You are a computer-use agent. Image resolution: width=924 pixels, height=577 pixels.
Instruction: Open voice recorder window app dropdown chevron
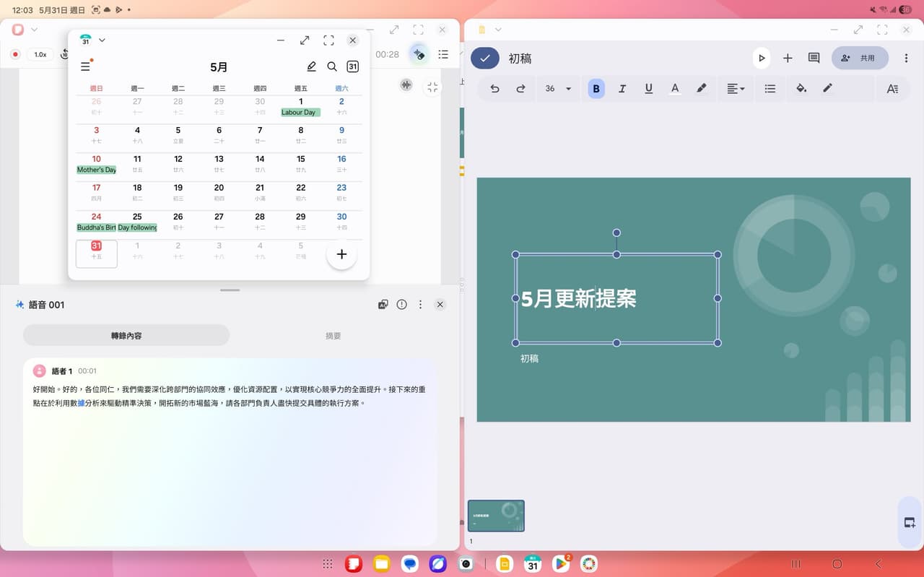tap(34, 30)
